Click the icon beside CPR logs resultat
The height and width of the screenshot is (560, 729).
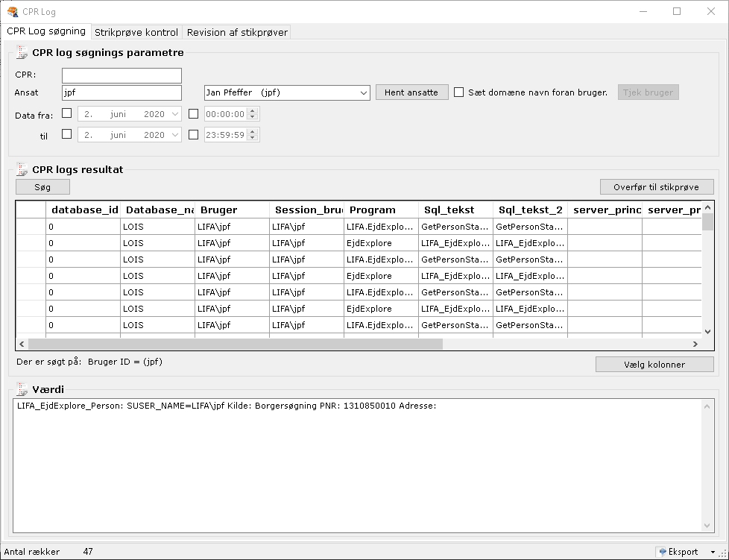click(22, 169)
